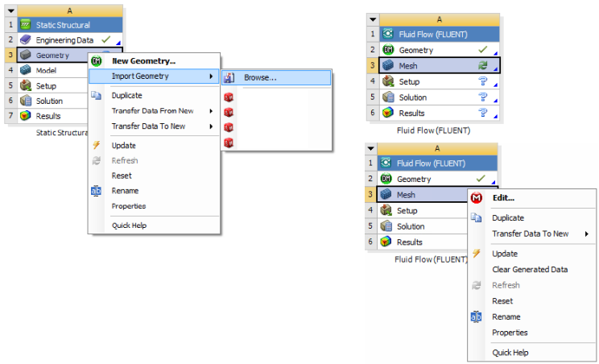Select Quick Help in Geometry context menu

pos(129,225)
